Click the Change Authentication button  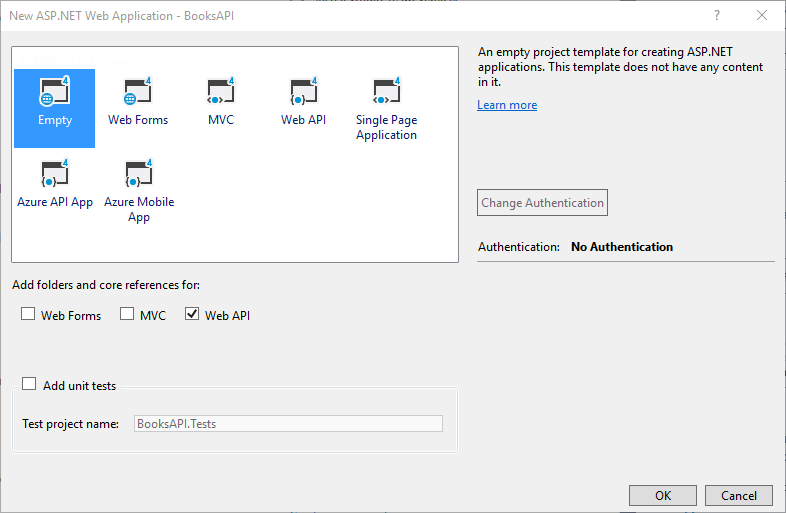[543, 203]
